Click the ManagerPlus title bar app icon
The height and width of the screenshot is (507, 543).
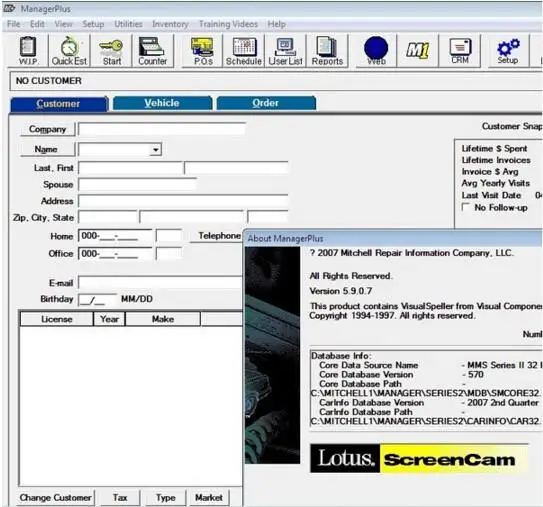click(x=9, y=8)
